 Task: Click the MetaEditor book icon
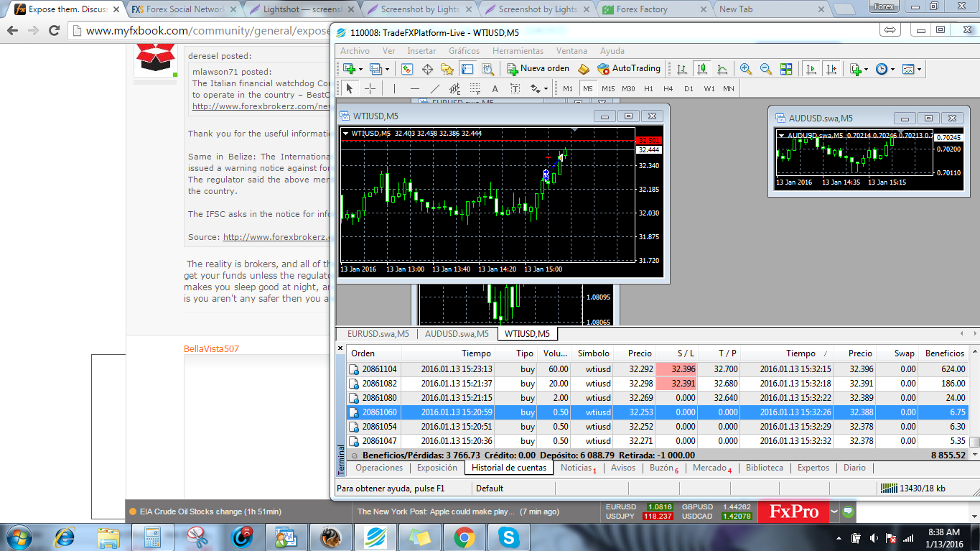coord(584,69)
